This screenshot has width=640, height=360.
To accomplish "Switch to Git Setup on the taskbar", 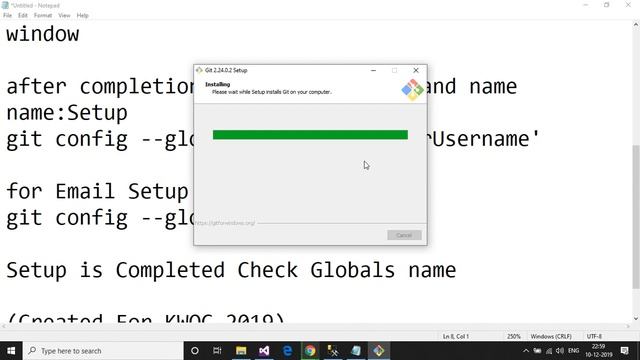I will click(x=379, y=351).
